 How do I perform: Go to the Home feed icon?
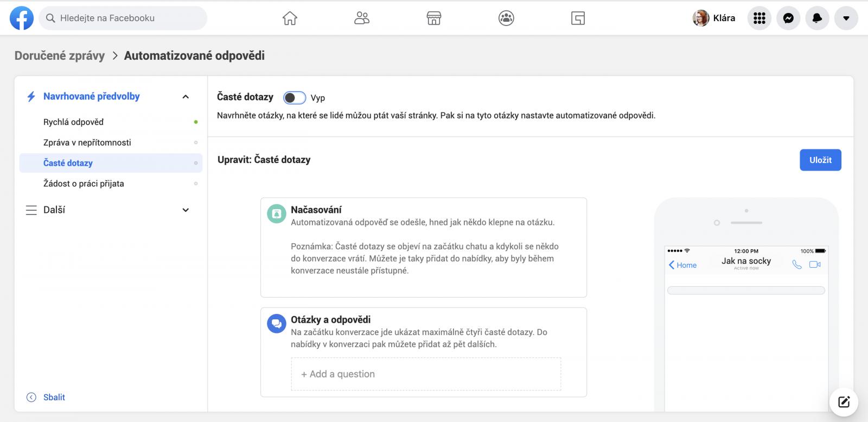[x=290, y=18]
